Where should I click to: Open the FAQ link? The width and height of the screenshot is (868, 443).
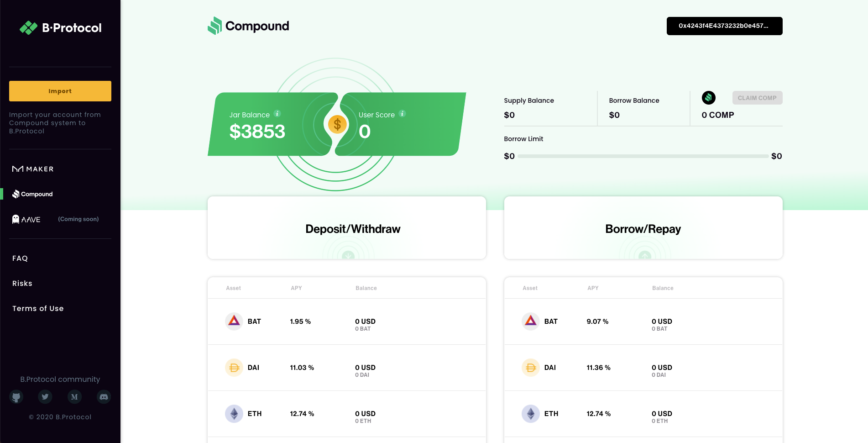[20, 258]
